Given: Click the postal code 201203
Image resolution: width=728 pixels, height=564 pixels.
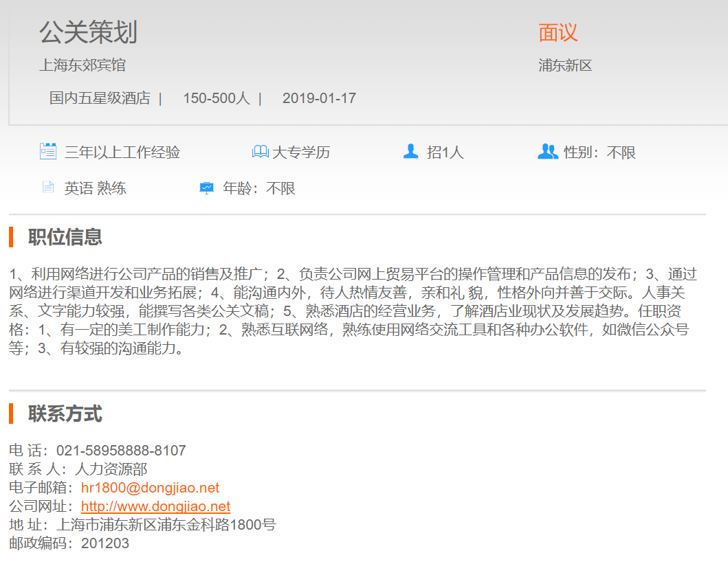Looking at the screenshot, I should pos(104,543).
